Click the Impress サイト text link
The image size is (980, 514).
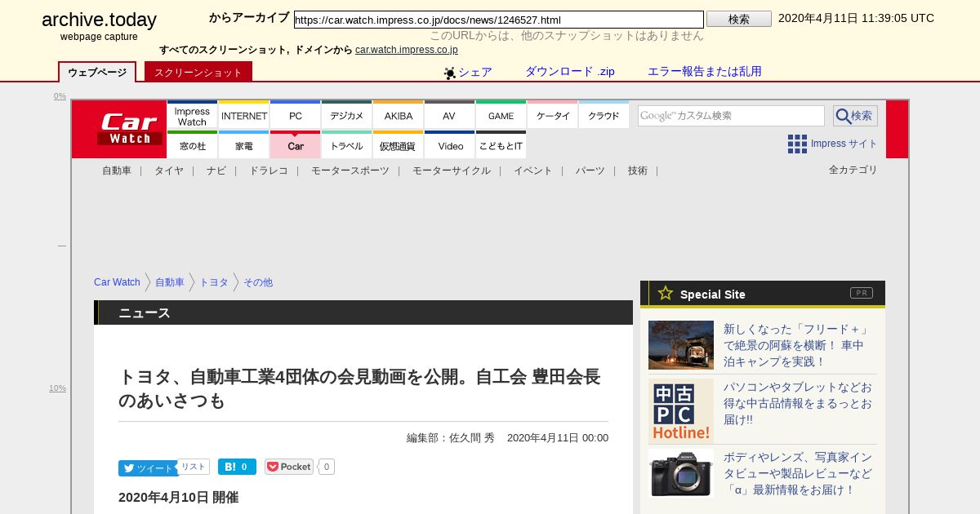point(844,144)
